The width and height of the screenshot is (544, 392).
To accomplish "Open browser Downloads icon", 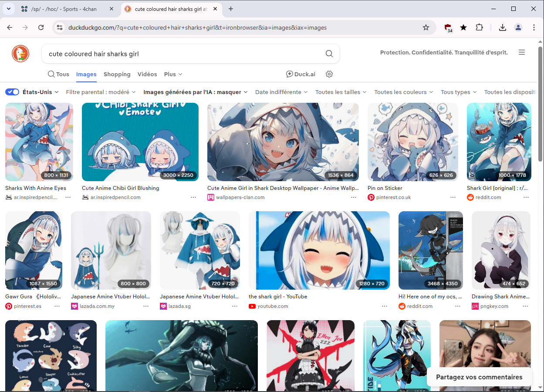I will [503, 27].
